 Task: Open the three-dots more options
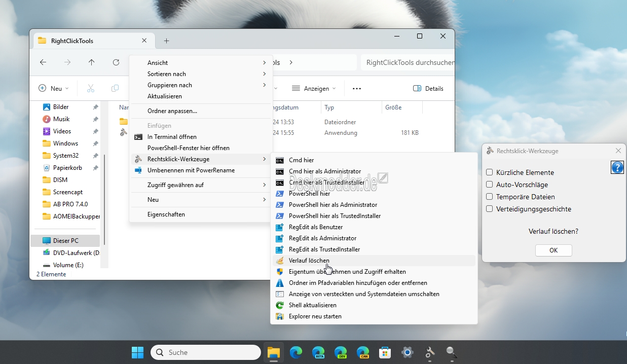(x=357, y=88)
